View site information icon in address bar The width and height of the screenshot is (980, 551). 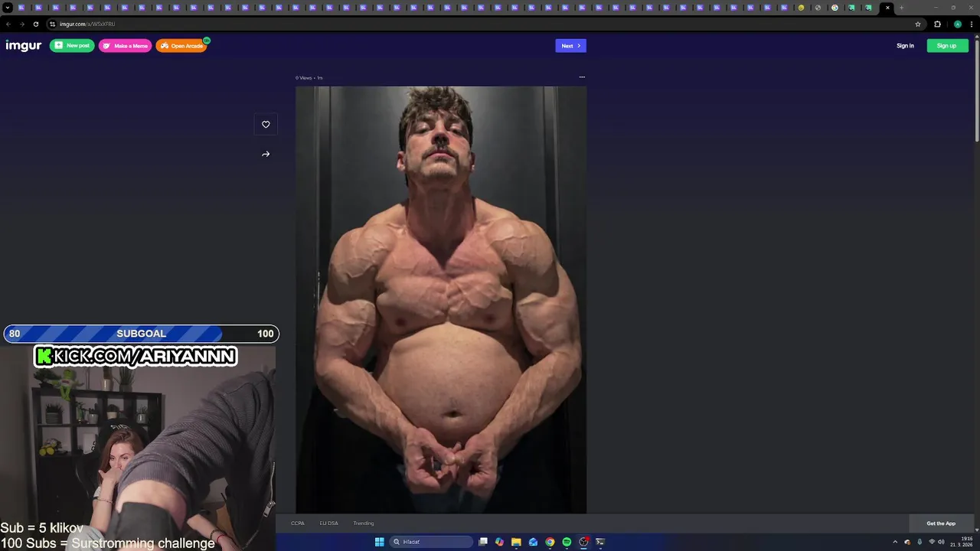[x=53, y=24]
